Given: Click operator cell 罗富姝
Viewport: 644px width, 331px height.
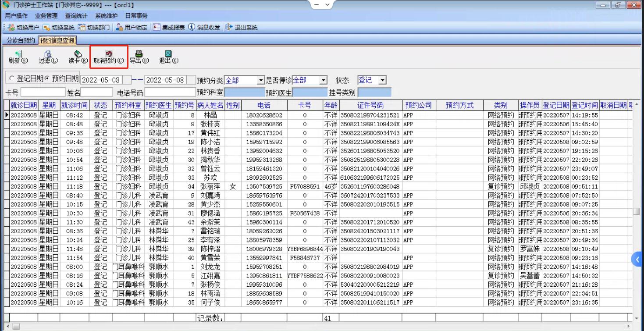Looking at the screenshot, I should click(530, 249).
